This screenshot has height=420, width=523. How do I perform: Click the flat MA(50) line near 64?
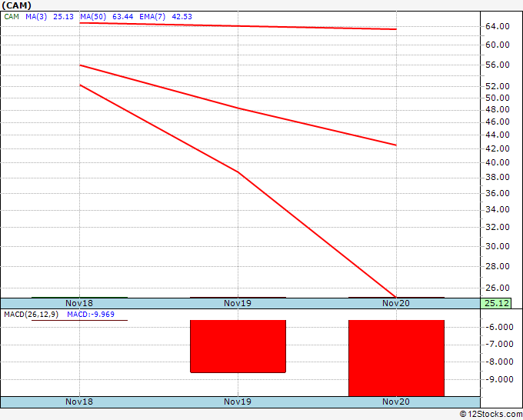pos(238,26)
